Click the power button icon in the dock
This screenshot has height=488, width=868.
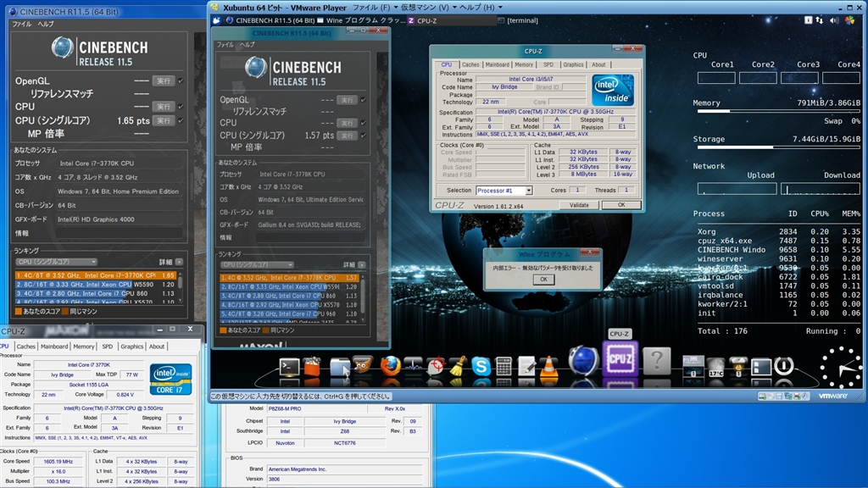pos(783,366)
